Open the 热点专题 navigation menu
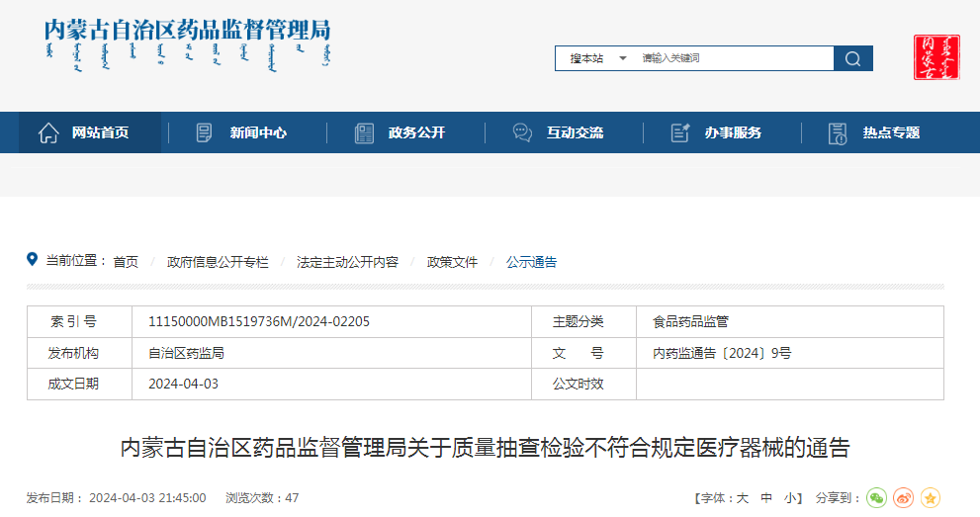 point(890,132)
